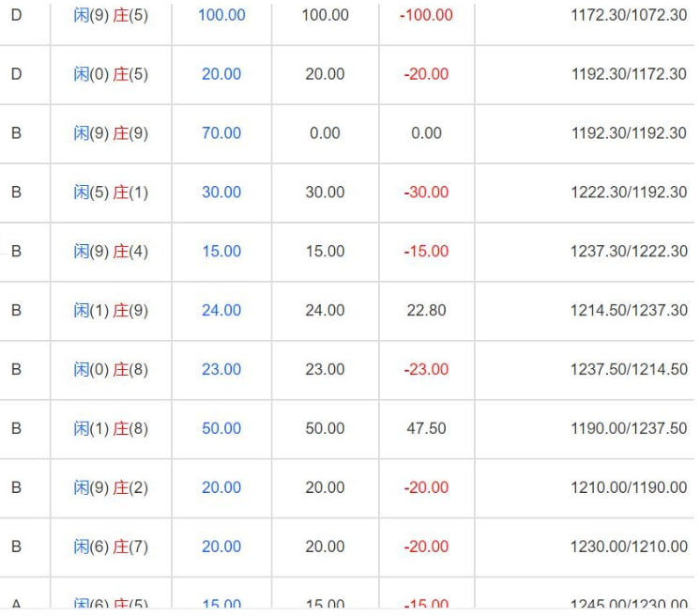Click the 47.50 profit value
The image size is (700, 616).
click(426, 429)
